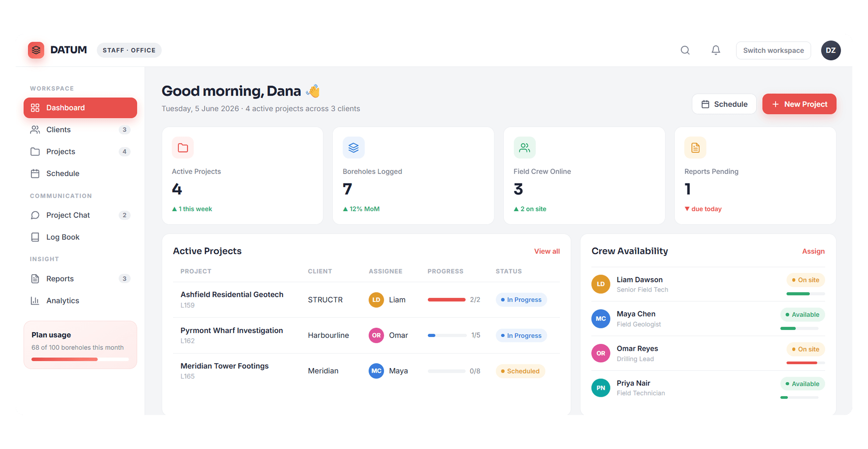Image resolution: width=868 pixels, height=449 pixels.
Task: Click Priya Nair's PN avatar
Action: coord(600,388)
